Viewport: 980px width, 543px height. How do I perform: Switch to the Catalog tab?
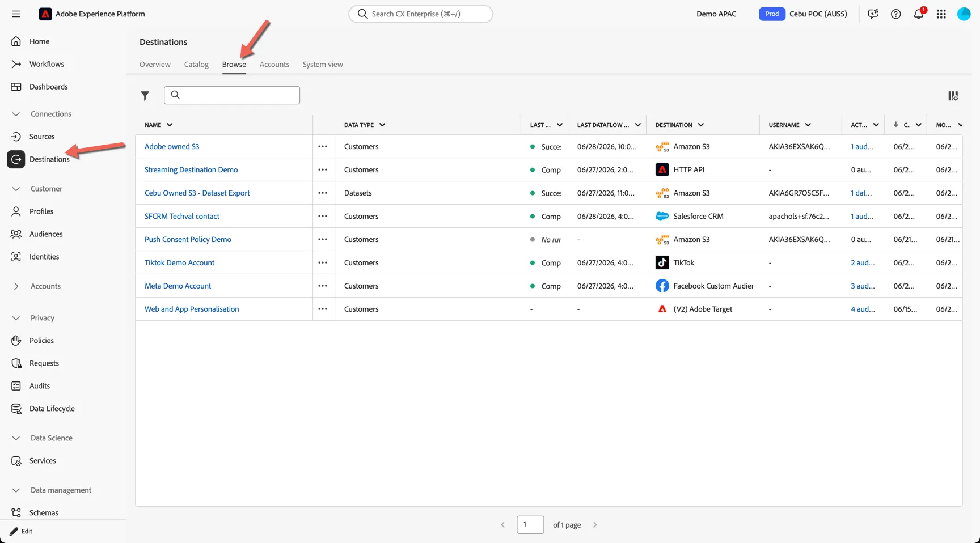tap(196, 65)
